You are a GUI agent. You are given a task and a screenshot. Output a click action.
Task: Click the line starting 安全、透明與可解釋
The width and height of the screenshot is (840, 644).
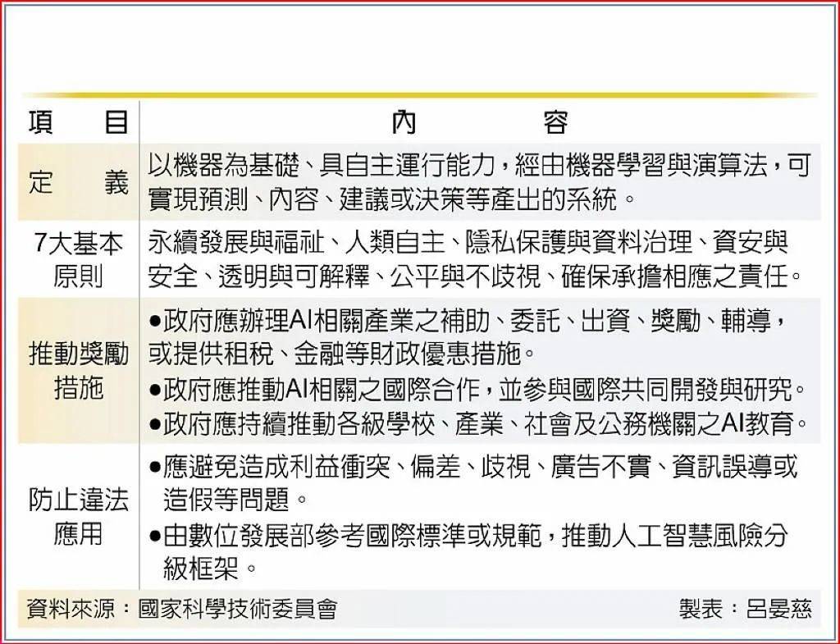[x=476, y=276]
